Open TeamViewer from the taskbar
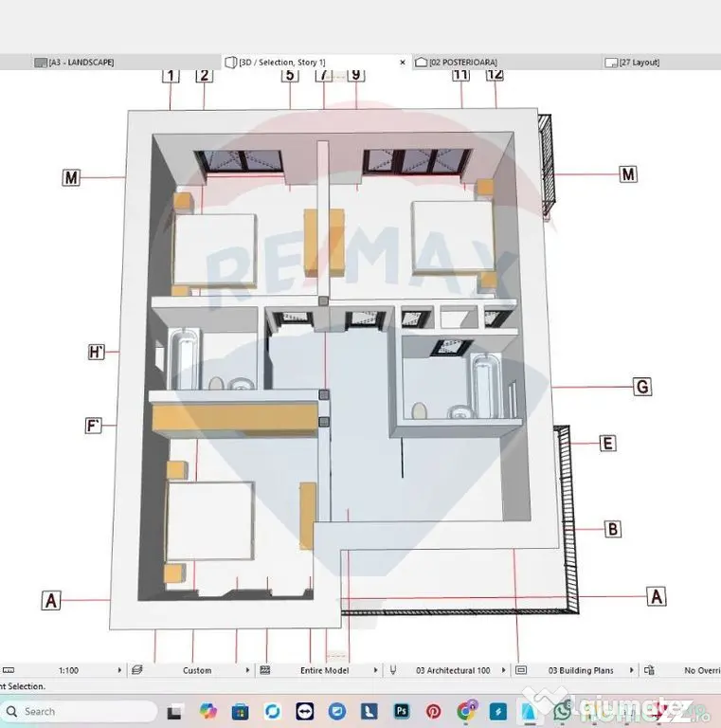The height and width of the screenshot is (728, 721). (305, 711)
